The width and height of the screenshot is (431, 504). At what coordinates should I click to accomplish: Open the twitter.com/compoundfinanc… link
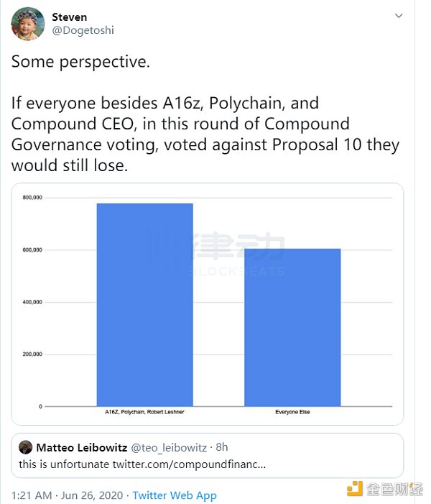click(x=189, y=464)
